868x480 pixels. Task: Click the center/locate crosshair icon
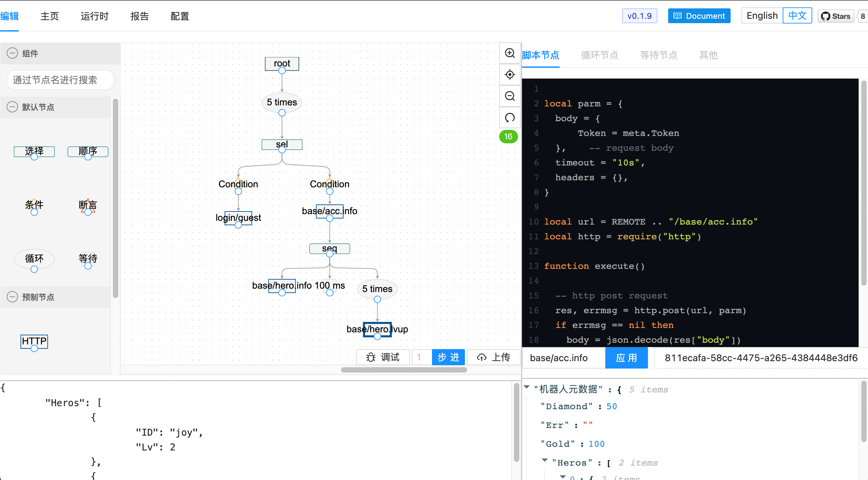click(x=510, y=75)
